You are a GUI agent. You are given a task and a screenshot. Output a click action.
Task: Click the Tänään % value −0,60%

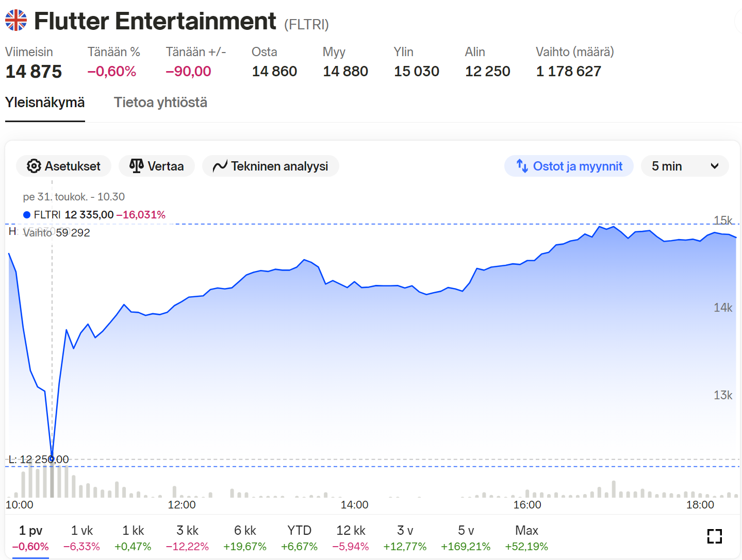tap(112, 72)
